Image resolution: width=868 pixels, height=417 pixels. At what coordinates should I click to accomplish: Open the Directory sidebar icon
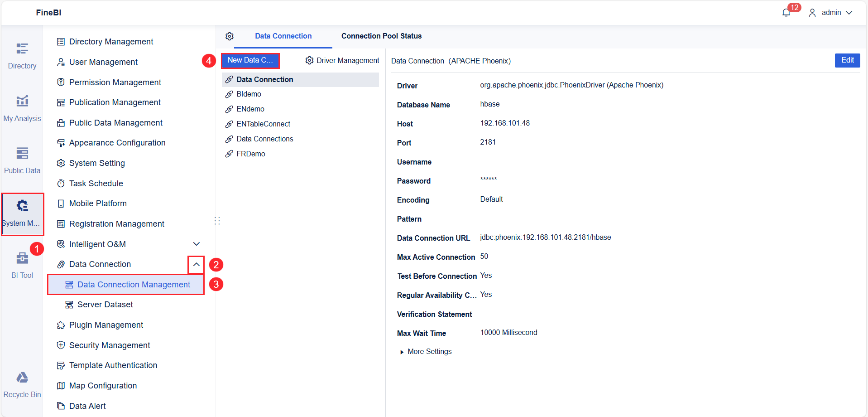(x=22, y=48)
